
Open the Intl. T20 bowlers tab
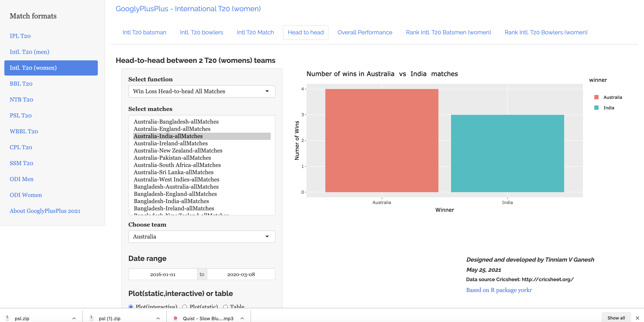(x=201, y=32)
